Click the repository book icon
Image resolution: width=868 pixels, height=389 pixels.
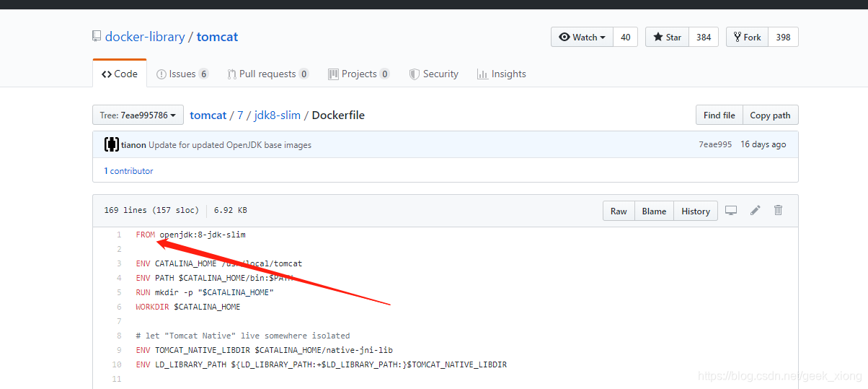97,37
